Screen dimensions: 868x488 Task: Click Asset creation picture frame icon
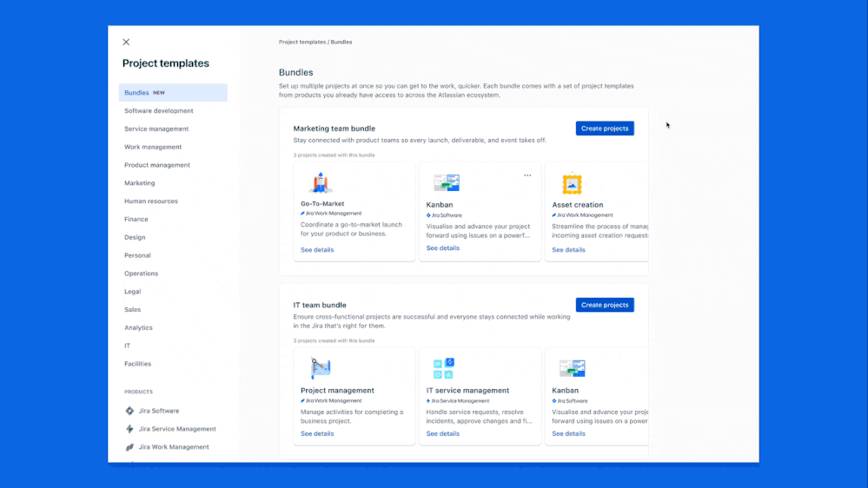point(572,184)
